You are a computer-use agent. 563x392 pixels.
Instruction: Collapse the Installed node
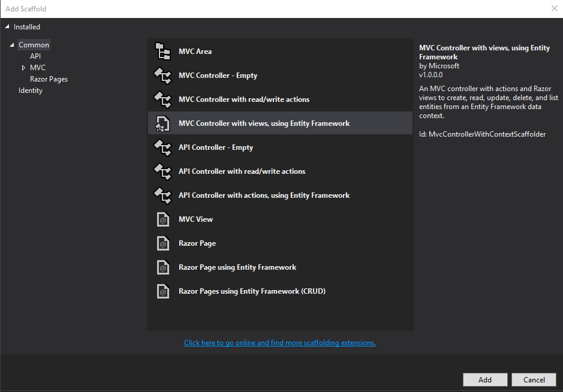[7, 26]
